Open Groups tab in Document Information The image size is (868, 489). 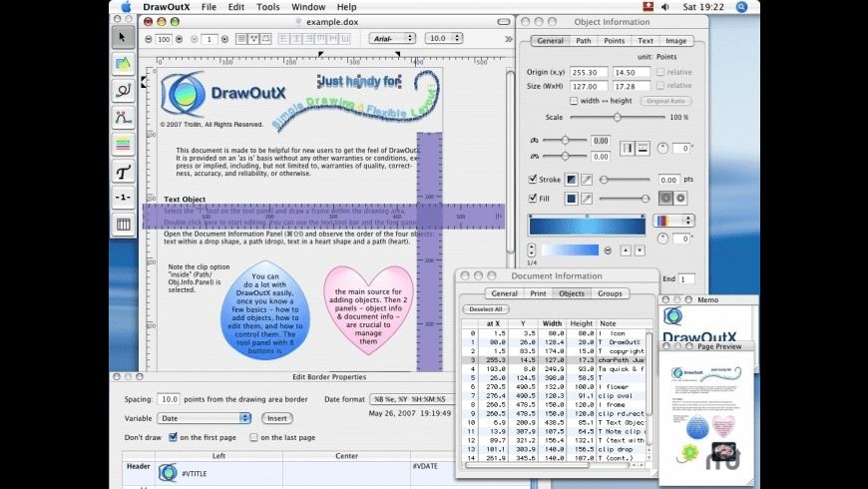tap(610, 293)
